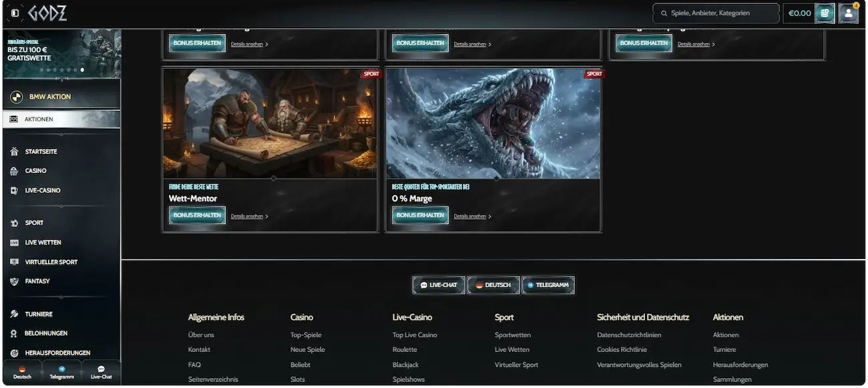Open the 0 % Marge ice monster image
Image resolution: width=868 pixels, height=388 pixels.
click(493, 124)
